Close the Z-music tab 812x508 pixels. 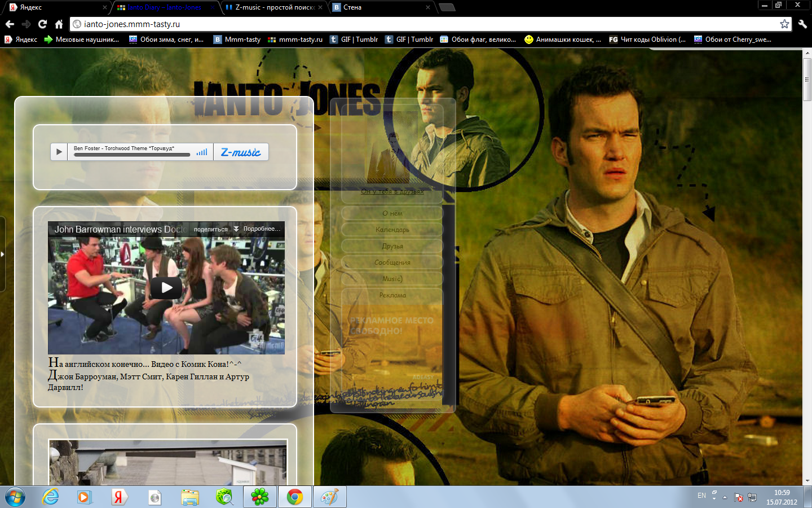click(320, 7)
